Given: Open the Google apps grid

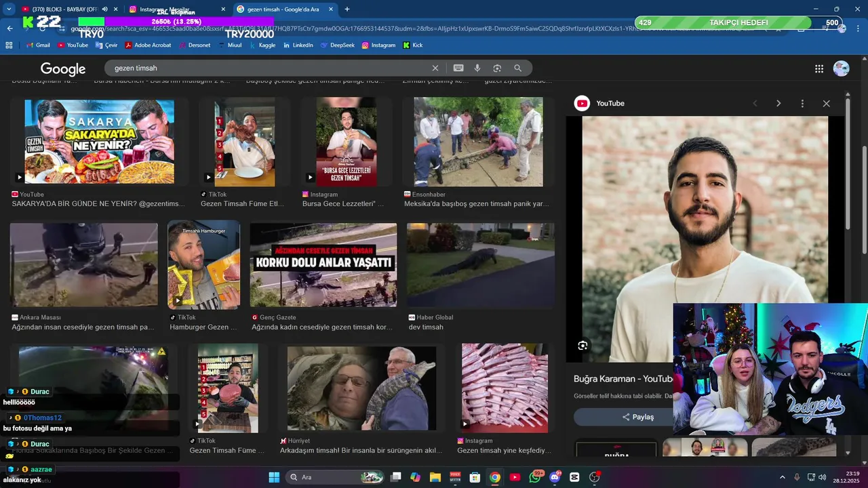Looking at the screenshot, I should click(819, 68).
